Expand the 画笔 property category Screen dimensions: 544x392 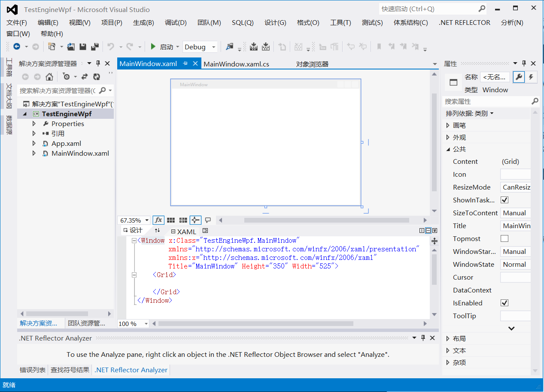[x=448, y=125]
